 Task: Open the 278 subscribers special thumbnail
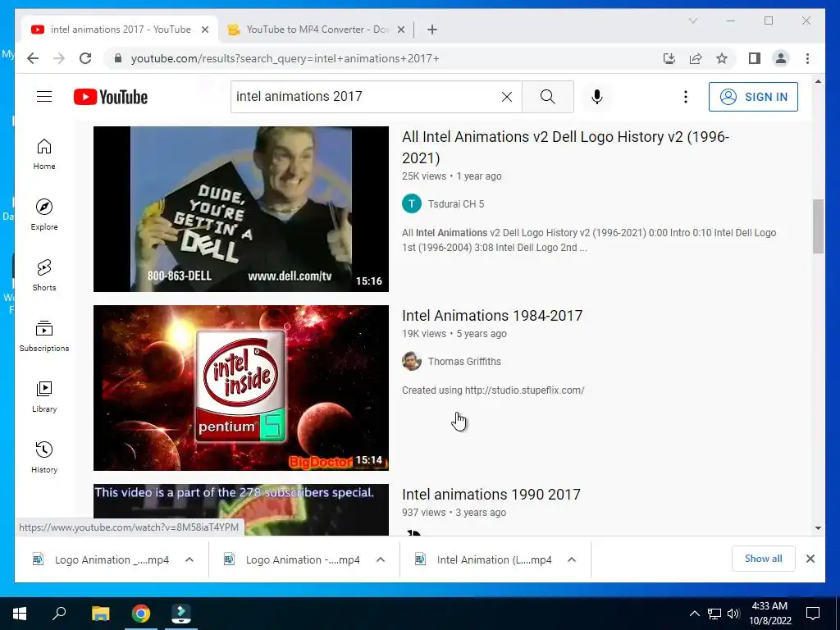pyautogui.click(x=241, y=509)
